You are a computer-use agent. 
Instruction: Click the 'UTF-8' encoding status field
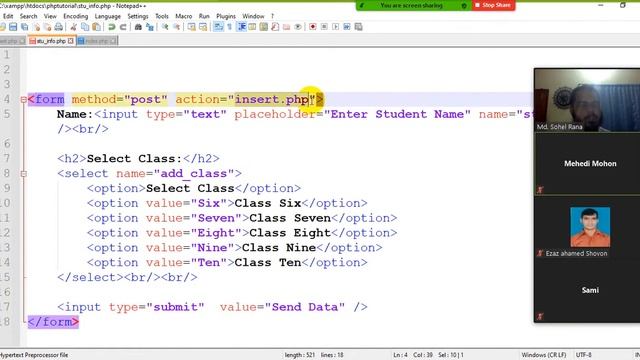coord(583,355)
